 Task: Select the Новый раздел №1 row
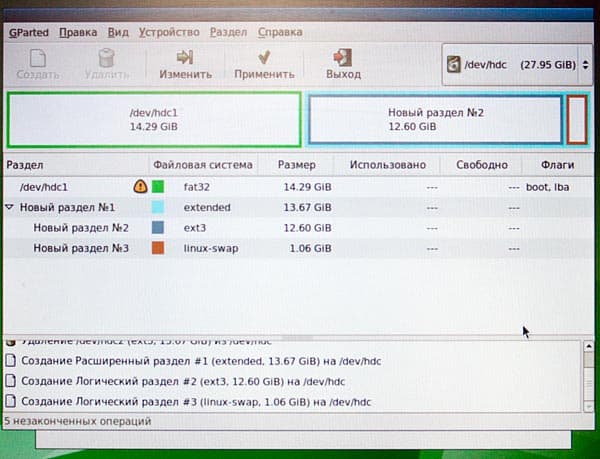point(298,207)
